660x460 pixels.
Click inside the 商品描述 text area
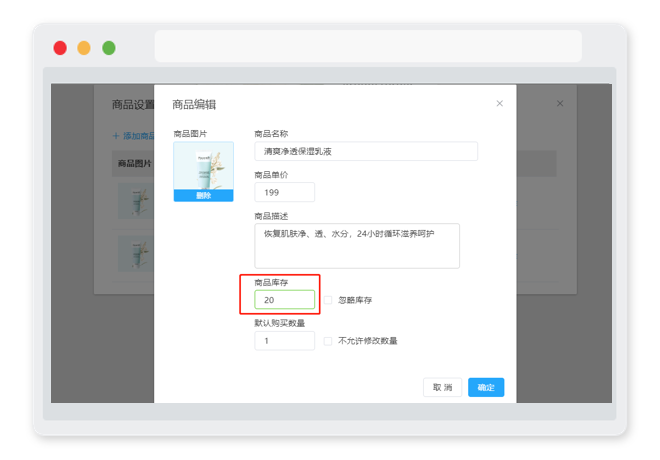click(x=357, y=246)
